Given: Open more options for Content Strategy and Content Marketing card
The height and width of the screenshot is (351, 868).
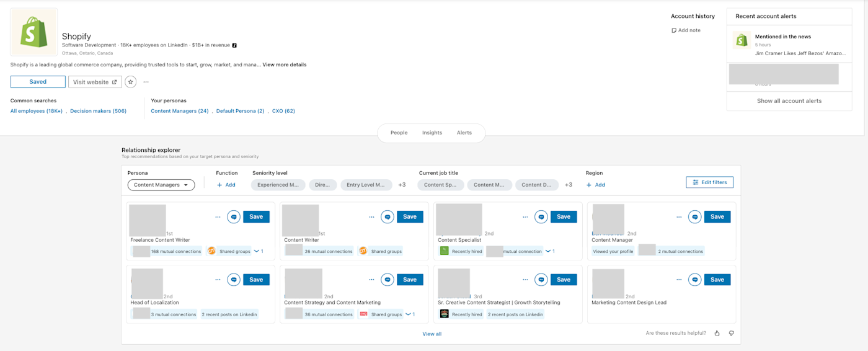Looking at the screenshot, I should coord(371,280).
